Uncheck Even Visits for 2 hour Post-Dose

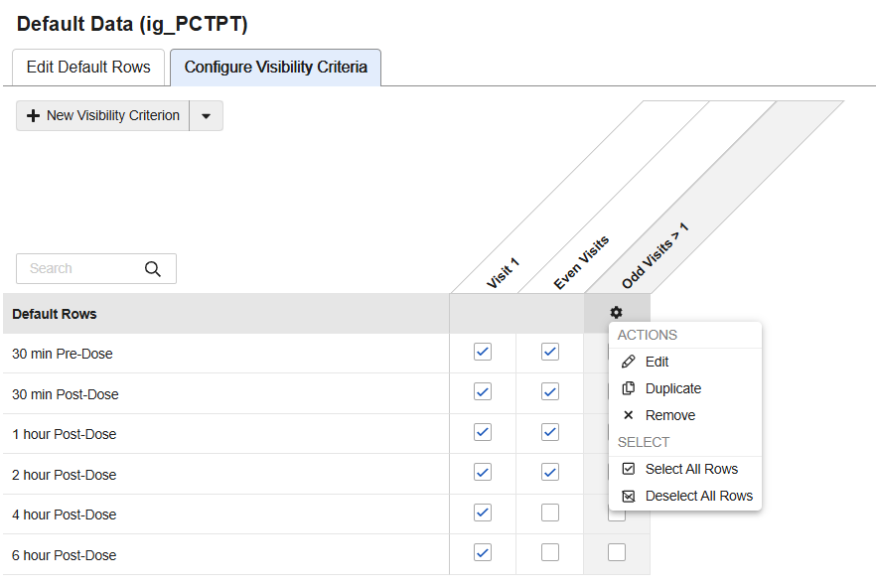click(550, 472)
